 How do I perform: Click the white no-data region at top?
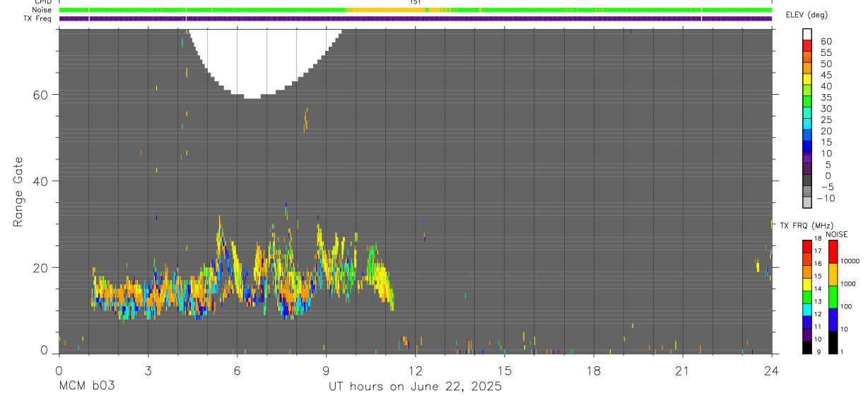(x=266, y=60)
